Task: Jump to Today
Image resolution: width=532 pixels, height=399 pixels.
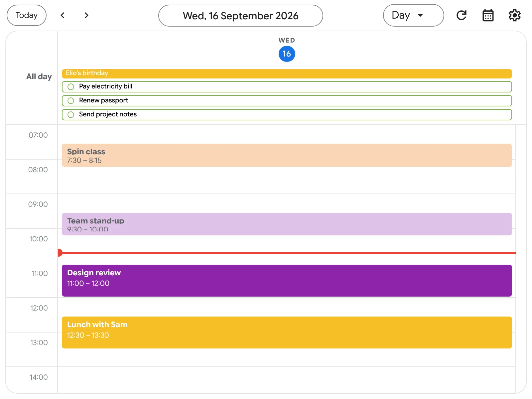Action: point(27,15)
